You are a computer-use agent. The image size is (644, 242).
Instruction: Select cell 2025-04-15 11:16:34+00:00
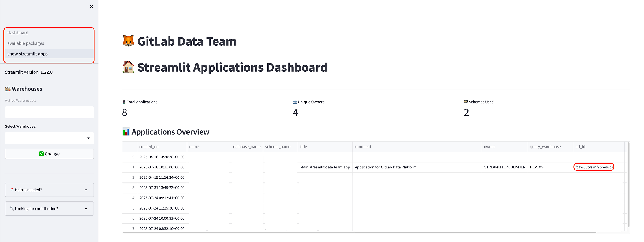point(162,177)
